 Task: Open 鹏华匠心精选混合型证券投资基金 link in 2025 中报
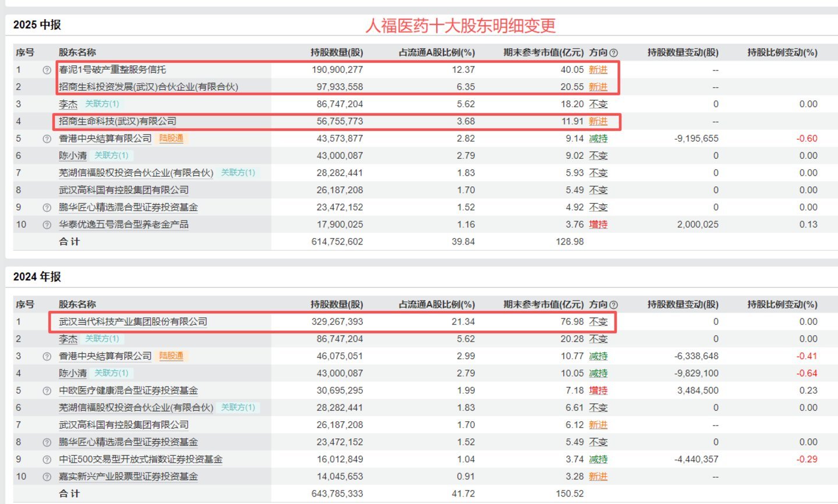(x=128, y=207)
